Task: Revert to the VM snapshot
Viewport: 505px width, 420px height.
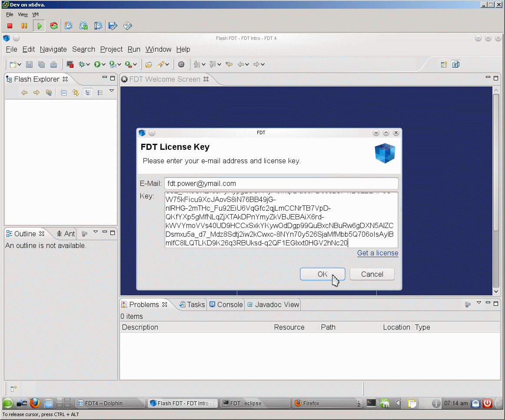Action: (83, 26)
